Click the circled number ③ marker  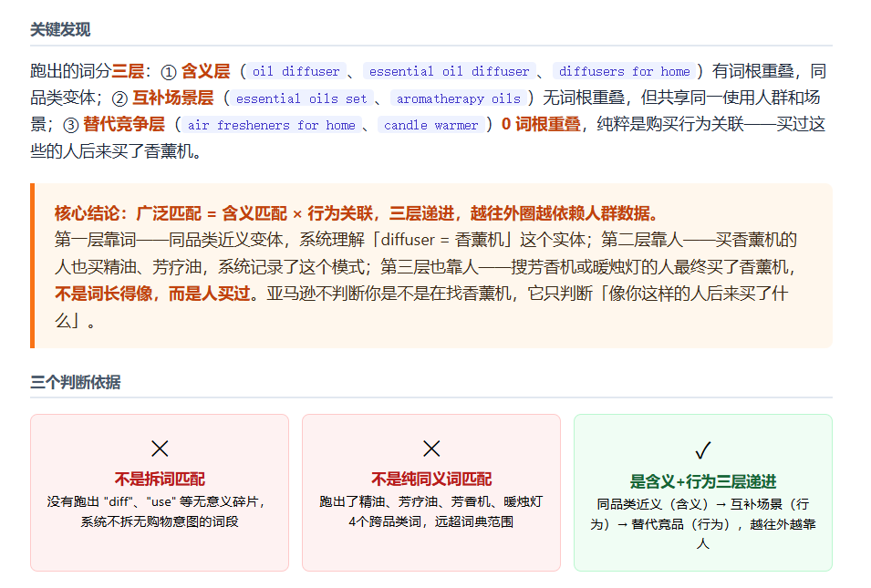(x=71, y=125)
